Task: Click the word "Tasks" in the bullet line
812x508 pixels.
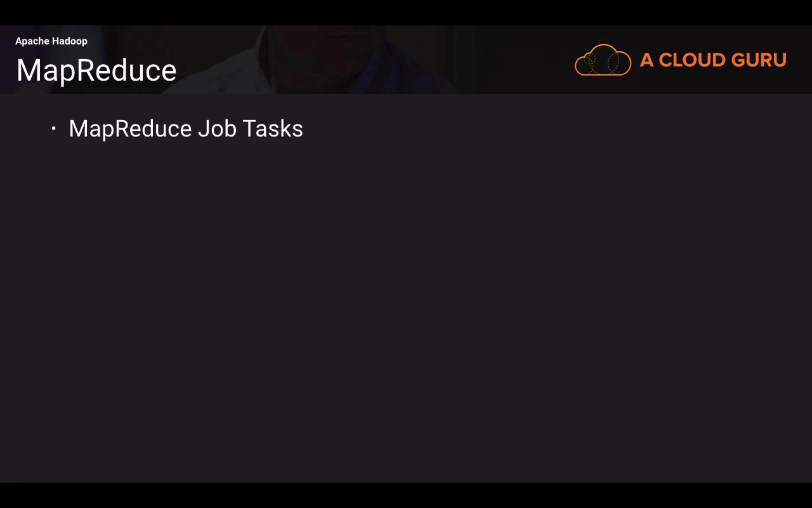Action: (273, 129)
